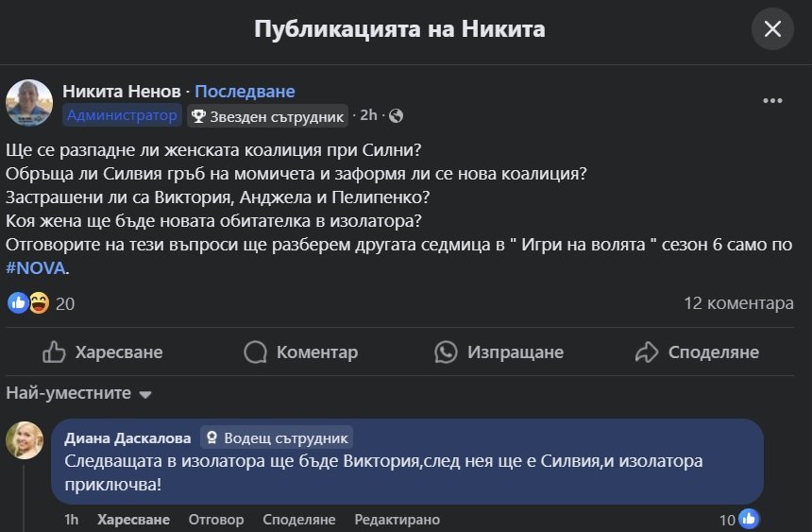Screen dimensions: 812x532
Task: Click the Звезден сътрудник trophy badge
Action: tap(267, 115)
